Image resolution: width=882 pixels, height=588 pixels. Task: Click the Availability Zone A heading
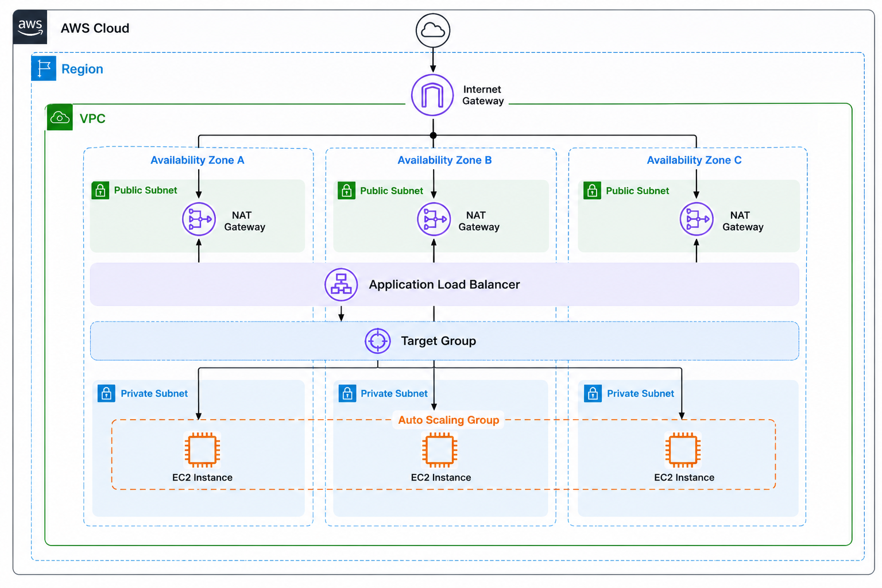(x=197, y=160)
